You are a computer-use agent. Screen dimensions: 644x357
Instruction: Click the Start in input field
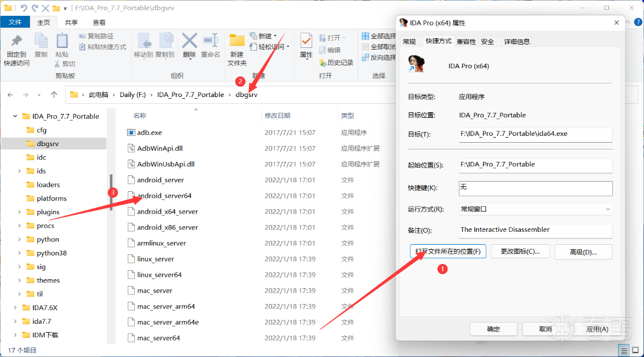coord(536,165)
